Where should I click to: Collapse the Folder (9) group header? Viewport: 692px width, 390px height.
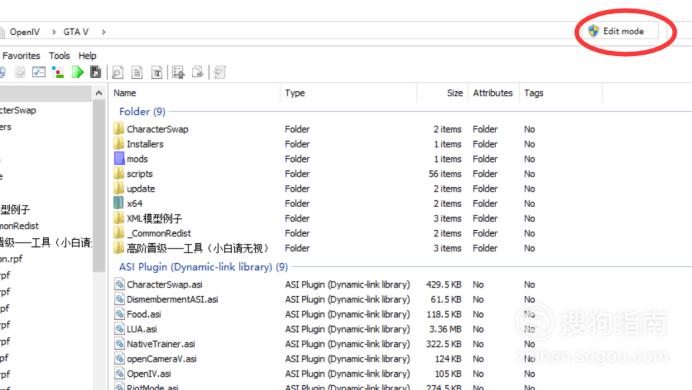(x=142, y=112)
